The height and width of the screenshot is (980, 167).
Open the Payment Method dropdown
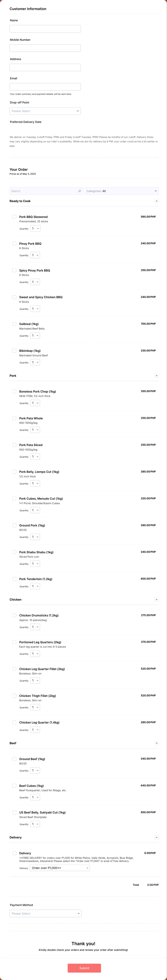coord(46,913)
